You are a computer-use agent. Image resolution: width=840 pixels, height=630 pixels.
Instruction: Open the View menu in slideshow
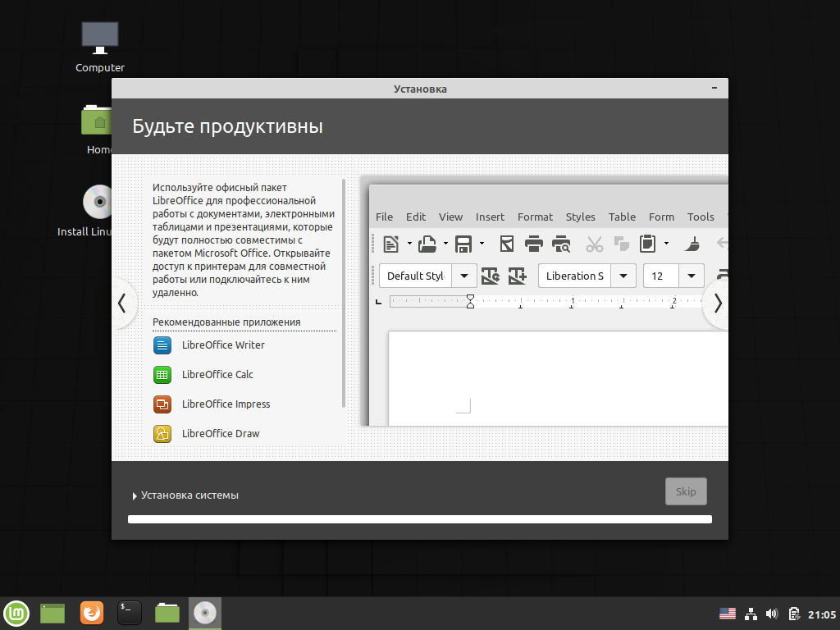coord(450,217)
